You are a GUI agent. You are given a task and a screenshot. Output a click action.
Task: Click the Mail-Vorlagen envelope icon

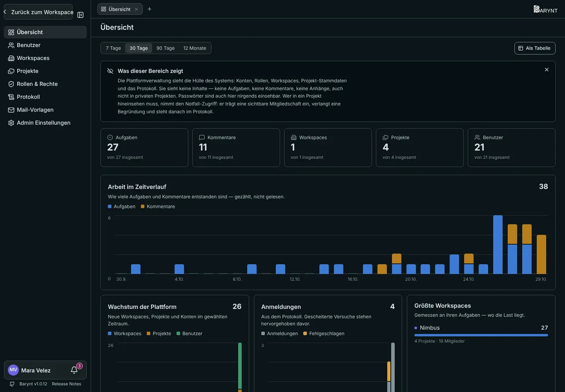11,110
